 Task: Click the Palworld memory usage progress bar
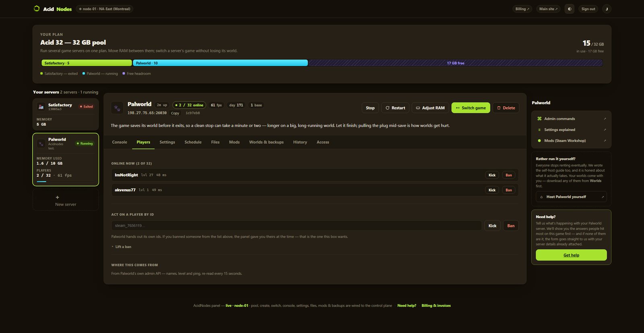[x=66, y=182]
